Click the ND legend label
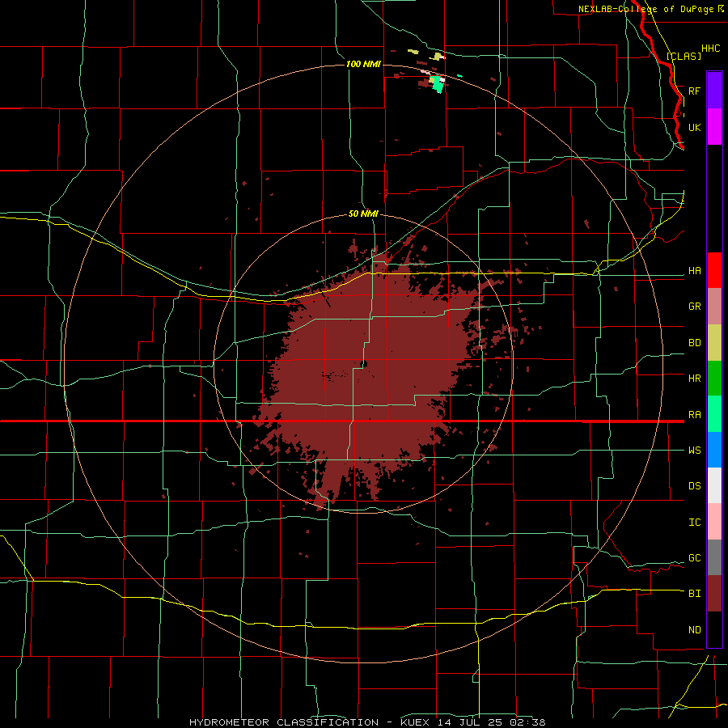 click(x=694, y=630)
